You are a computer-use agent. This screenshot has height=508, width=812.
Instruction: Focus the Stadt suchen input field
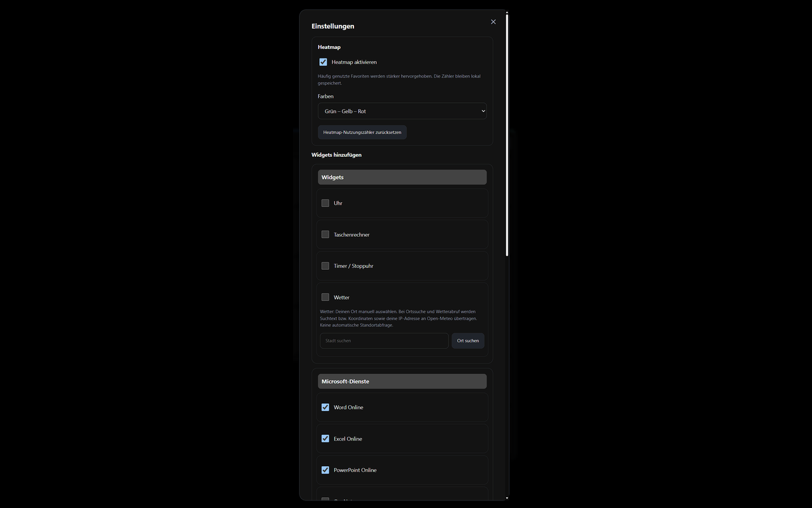384,341
